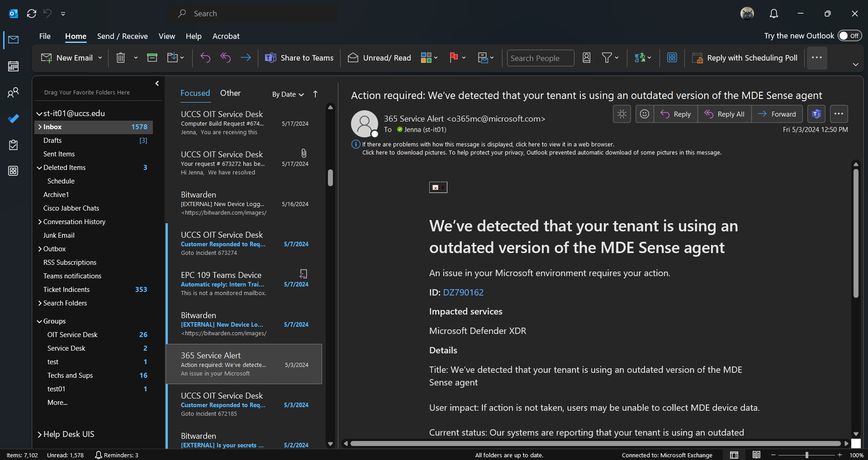Click Reply All button in reading pane
868x460 pixels.
click(725, 114)
